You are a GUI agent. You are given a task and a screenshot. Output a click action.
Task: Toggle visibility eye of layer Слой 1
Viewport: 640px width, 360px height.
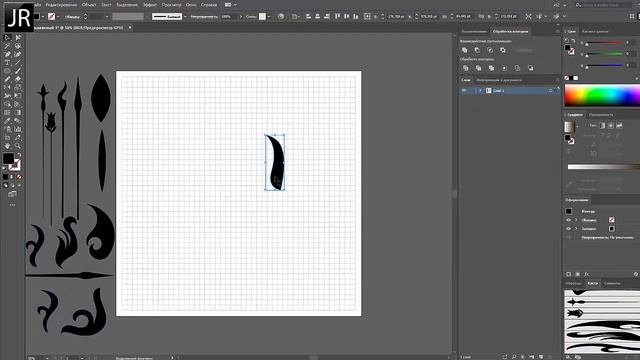pos(464,91)
